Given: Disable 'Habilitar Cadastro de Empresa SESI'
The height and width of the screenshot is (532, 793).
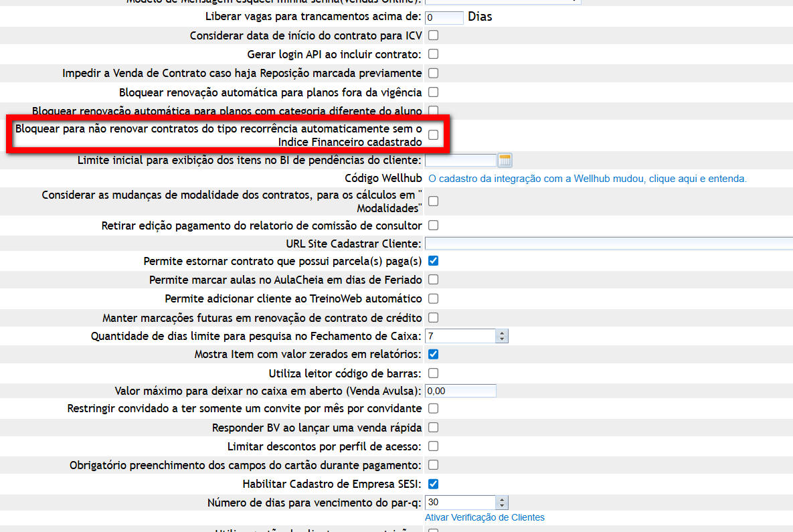Looking at the screenshot, I should point(433,483).
